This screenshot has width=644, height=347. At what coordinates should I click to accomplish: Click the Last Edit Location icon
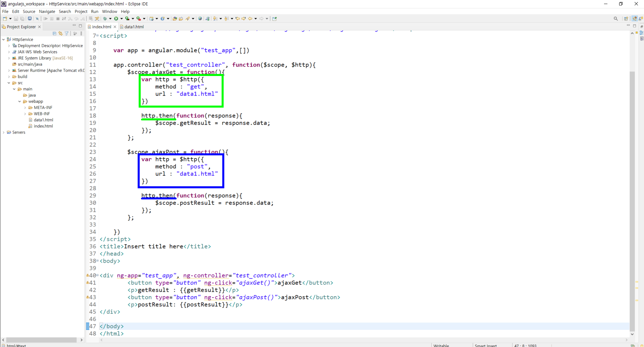point(238,19)
